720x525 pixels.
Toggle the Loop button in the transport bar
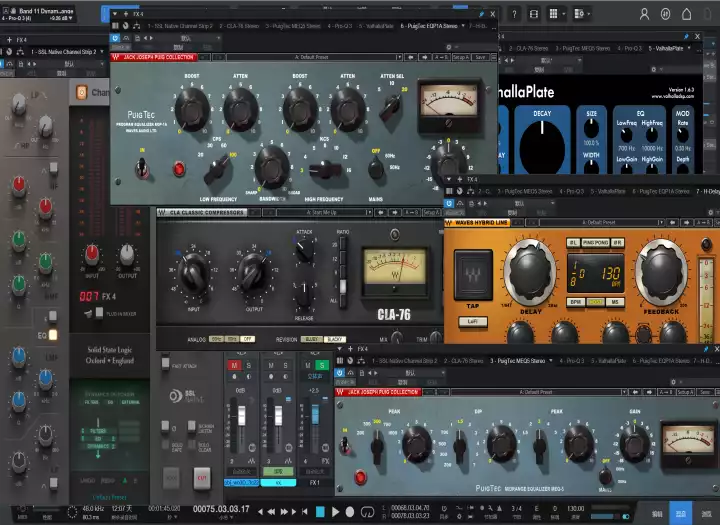pyautogui.click(x=367, y=512)
